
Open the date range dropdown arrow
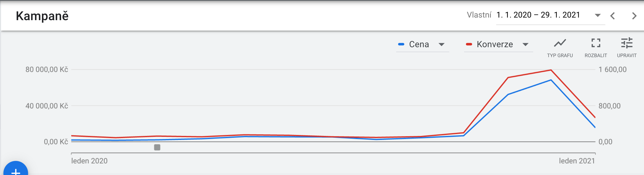tap(598, 15)
